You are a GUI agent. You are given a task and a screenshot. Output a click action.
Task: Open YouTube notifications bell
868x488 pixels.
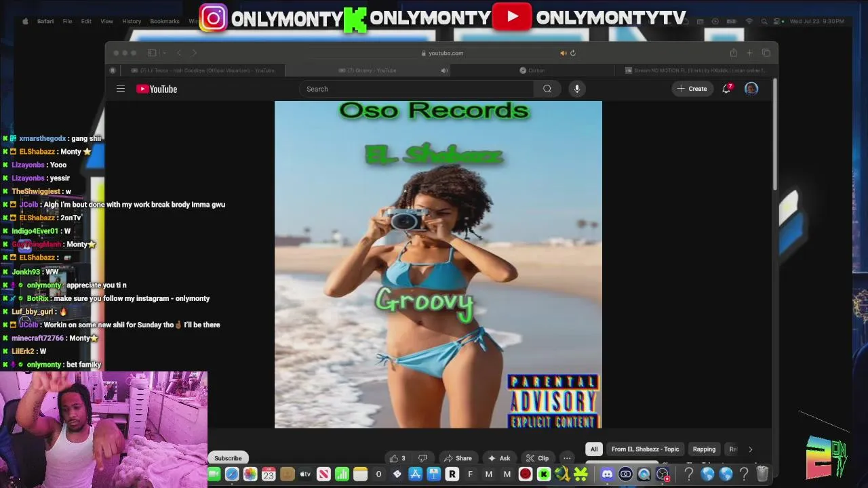[726, 89]
